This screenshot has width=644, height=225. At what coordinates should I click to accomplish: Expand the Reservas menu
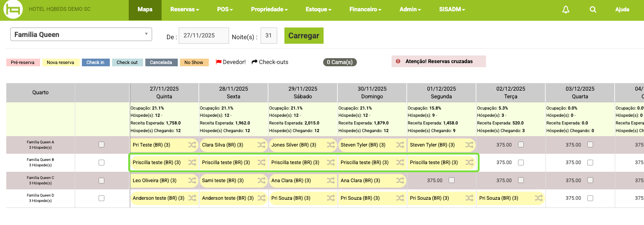[x=185, y=10]
